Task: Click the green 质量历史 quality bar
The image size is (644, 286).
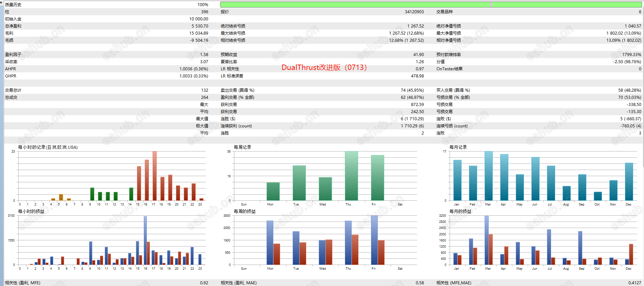Action: pyautogui.click(x=431, y=4)
